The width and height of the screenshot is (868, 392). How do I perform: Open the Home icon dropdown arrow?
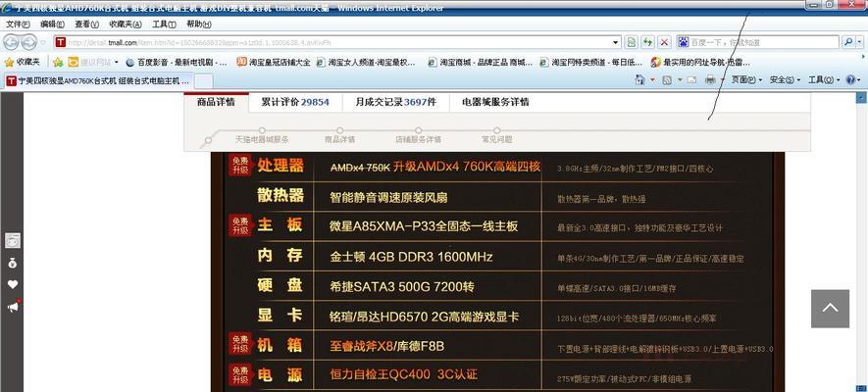(x=652, y=80)
